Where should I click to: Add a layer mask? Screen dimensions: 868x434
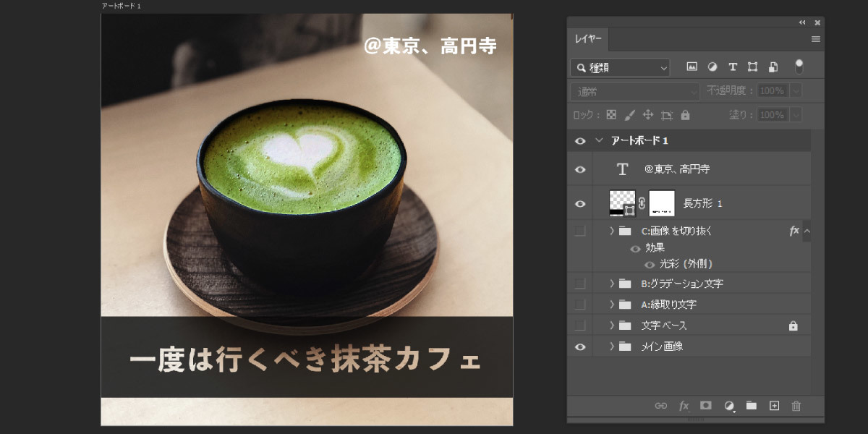(x=706, y=406)
